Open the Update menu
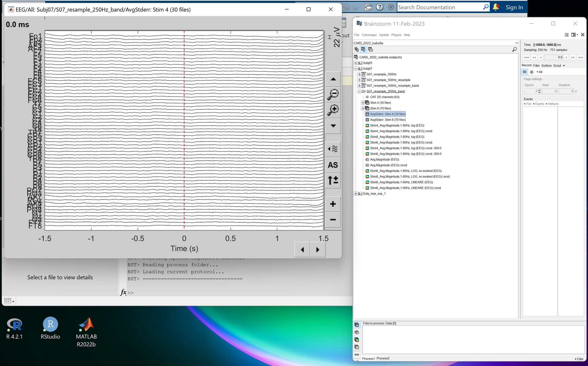Viewport: 588px width, 366px height. tap(384, 35)
